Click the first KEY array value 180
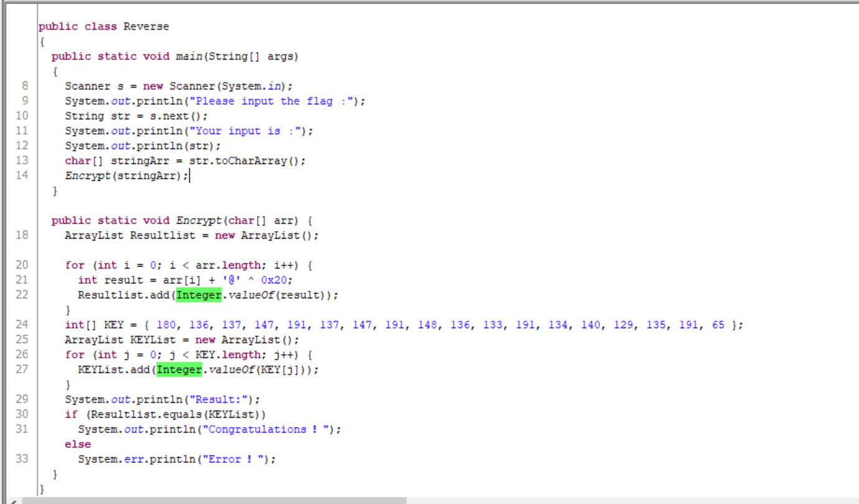The image size is (859, 504). click(x=166, y=325)
